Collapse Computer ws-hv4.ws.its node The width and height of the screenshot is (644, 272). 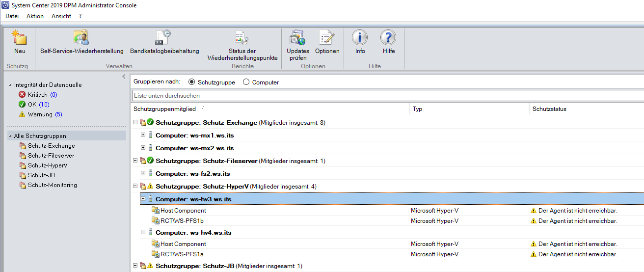[143, 232]
